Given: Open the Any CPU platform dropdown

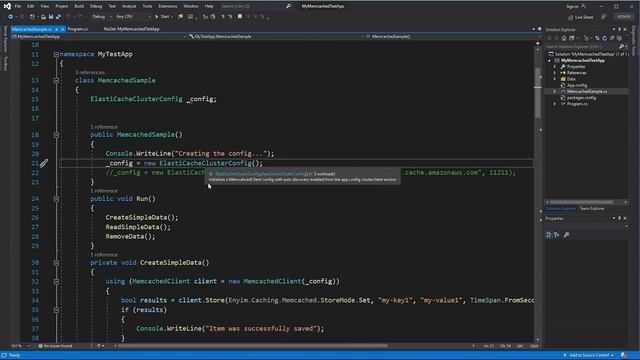Looking at the screenshot, I should click(133, 17).
